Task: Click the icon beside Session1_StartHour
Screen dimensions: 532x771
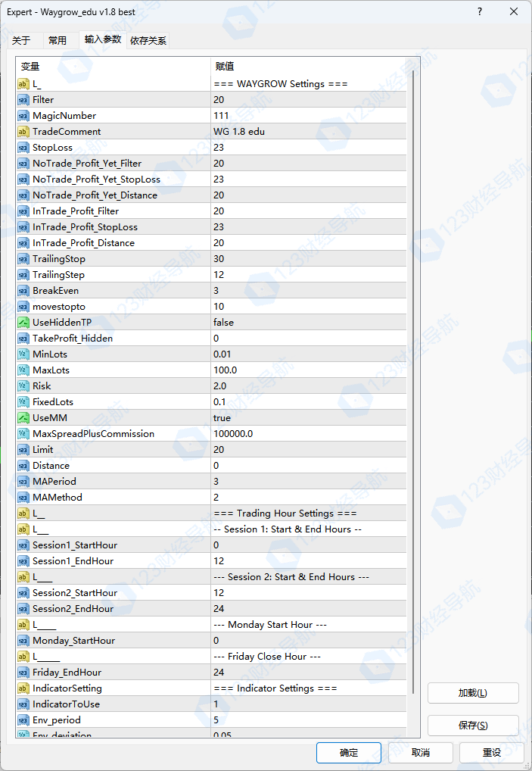Action: click(x=23, y=545)
